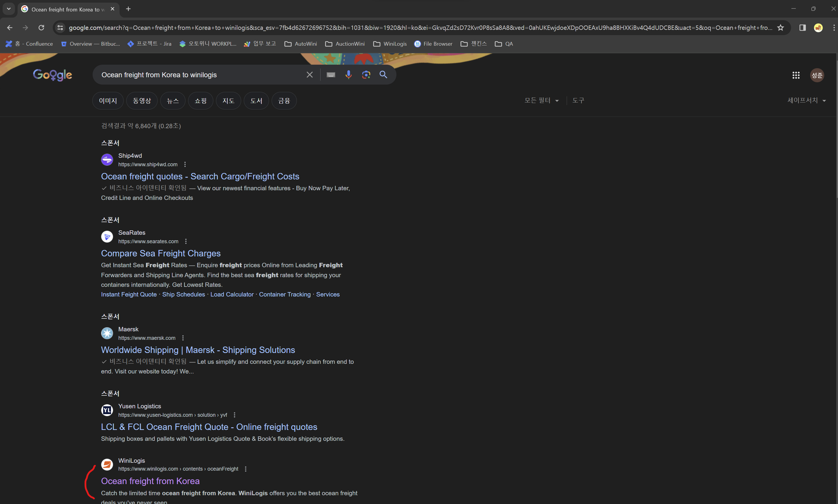Switch to the 뉴스 results tab
This screenshot has width=838, height=504.
click(x=173, y=101)
